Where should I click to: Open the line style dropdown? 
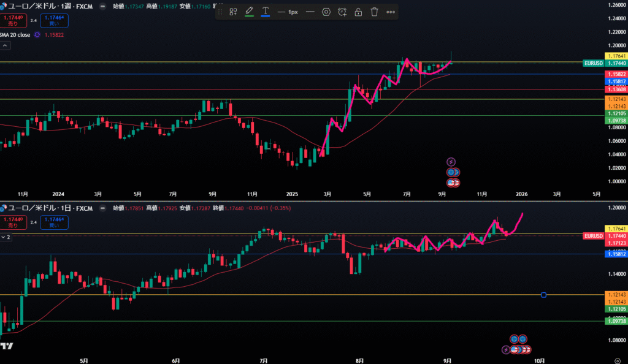[x=310, y=12]
